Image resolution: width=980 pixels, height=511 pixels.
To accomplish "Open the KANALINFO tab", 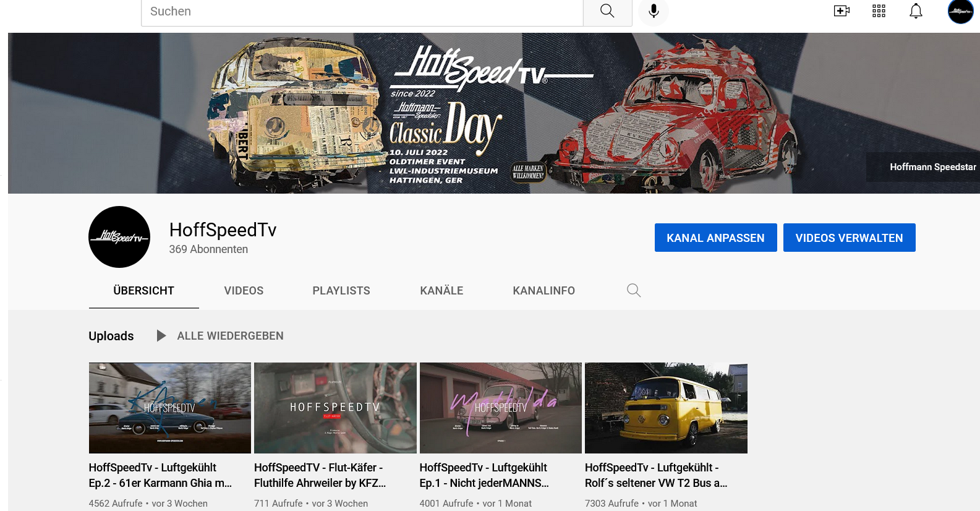I will pos(544,291).
